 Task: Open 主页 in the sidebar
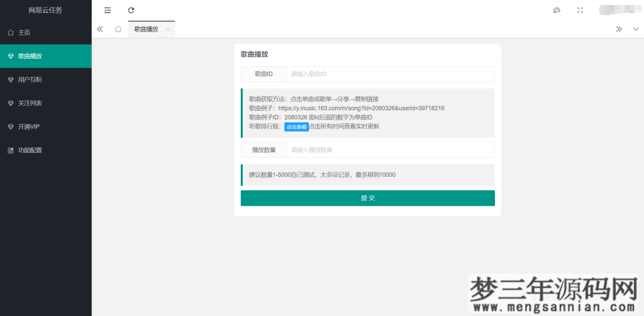(x=45, y=33)
